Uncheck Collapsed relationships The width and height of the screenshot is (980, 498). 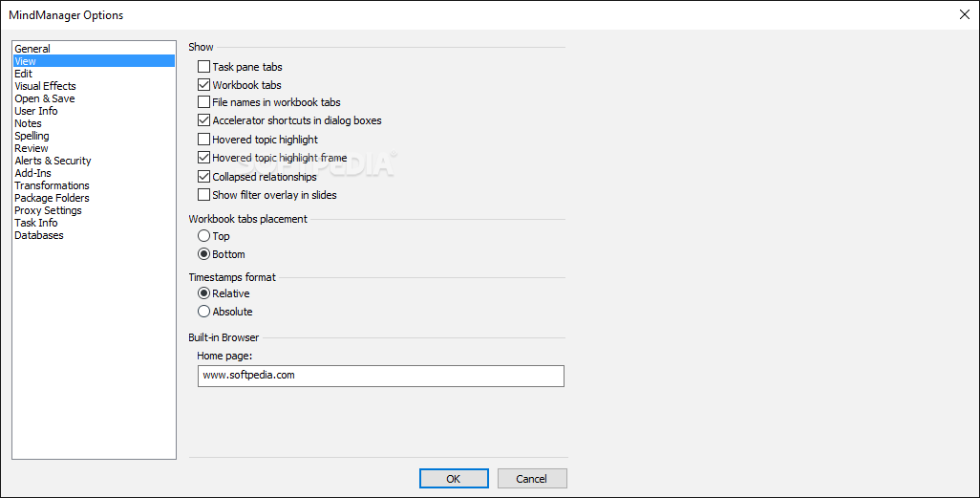tap(203, 177)
